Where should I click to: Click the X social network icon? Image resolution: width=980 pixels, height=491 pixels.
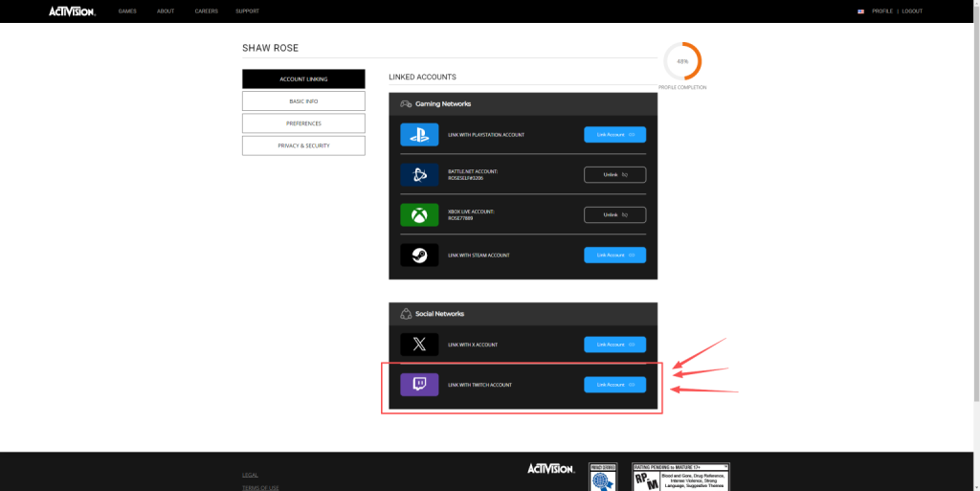click(x=419, y=345)
